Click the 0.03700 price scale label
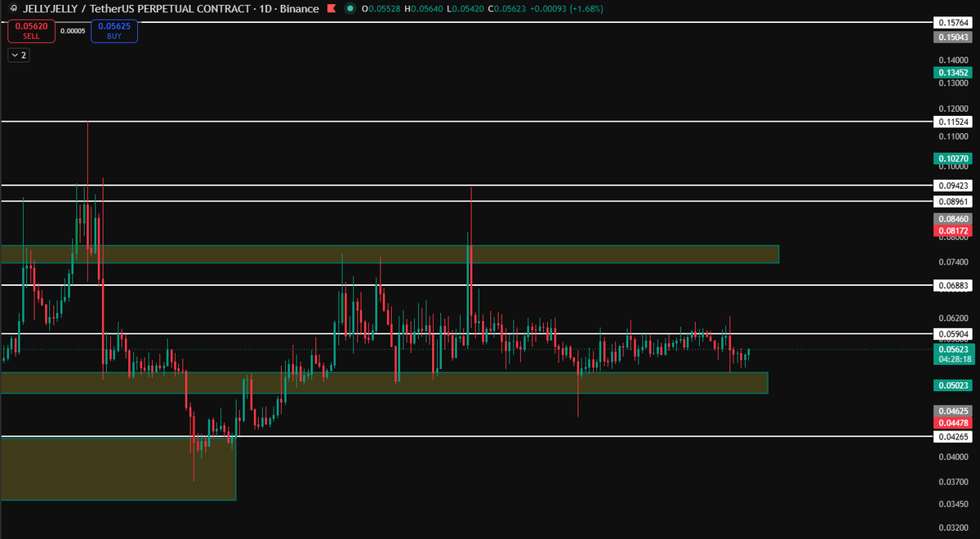 point(953,482)
